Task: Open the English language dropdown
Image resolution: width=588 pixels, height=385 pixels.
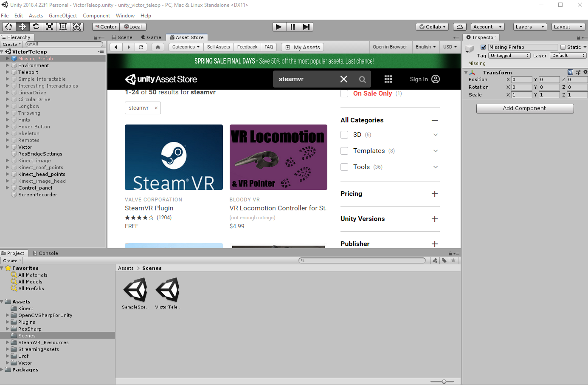Action: (426, 47)
